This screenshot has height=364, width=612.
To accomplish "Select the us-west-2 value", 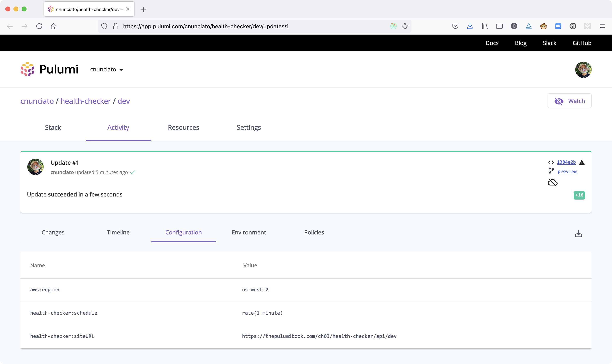I will pos(255,290).
